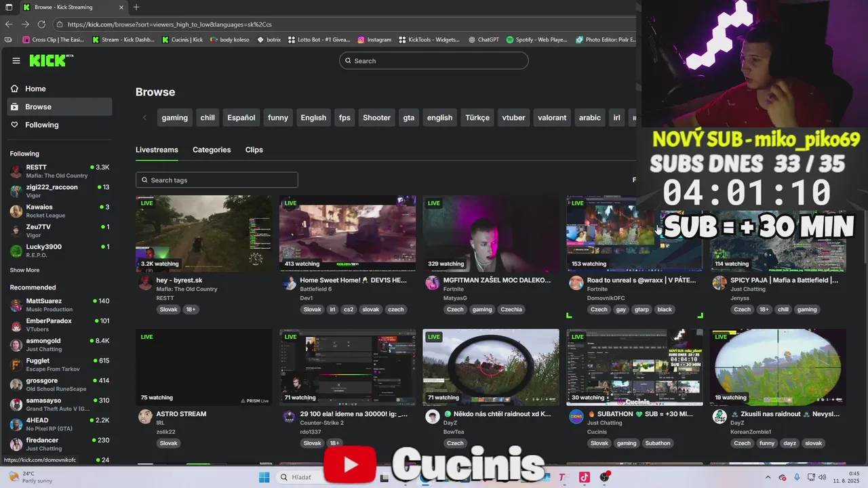Screen dimensions: 868x488
Task: Open Spotify Web Player bookmark
Action: [x=536, y=39]
